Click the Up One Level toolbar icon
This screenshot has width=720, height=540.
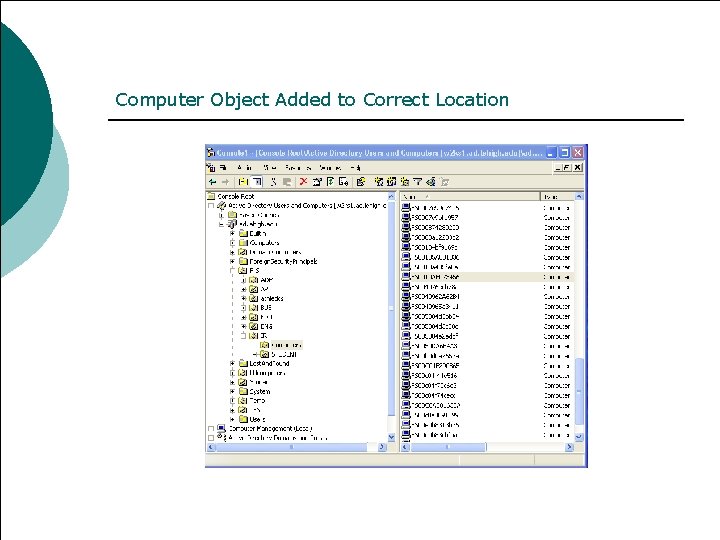coord(243,182)
